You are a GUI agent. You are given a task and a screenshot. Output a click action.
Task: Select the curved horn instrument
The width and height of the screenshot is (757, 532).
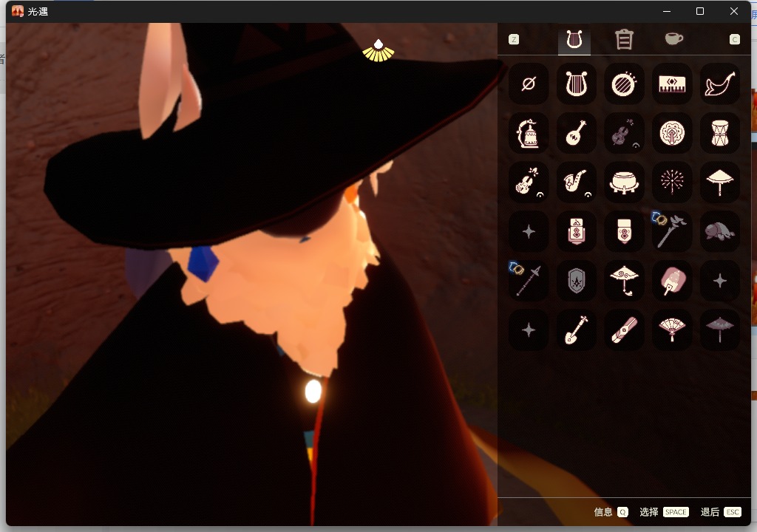719,84
